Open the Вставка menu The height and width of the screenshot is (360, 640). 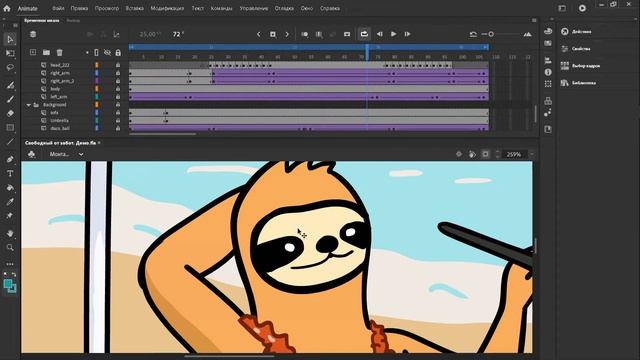click(x=134, y=8)
